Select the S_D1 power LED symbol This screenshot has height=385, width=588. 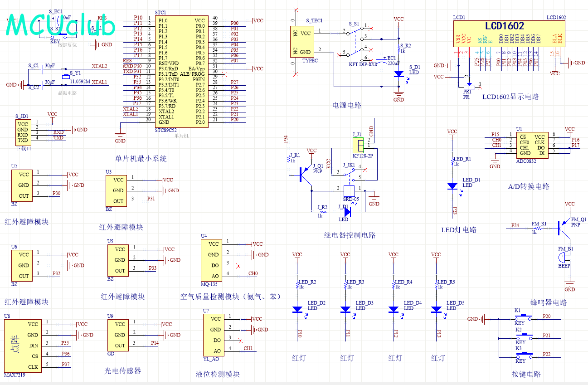point(398,73)
